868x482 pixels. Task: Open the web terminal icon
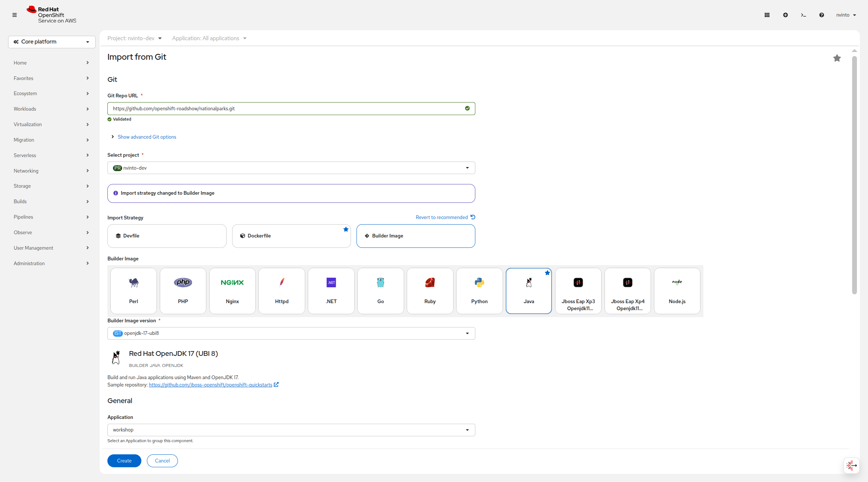803,15
